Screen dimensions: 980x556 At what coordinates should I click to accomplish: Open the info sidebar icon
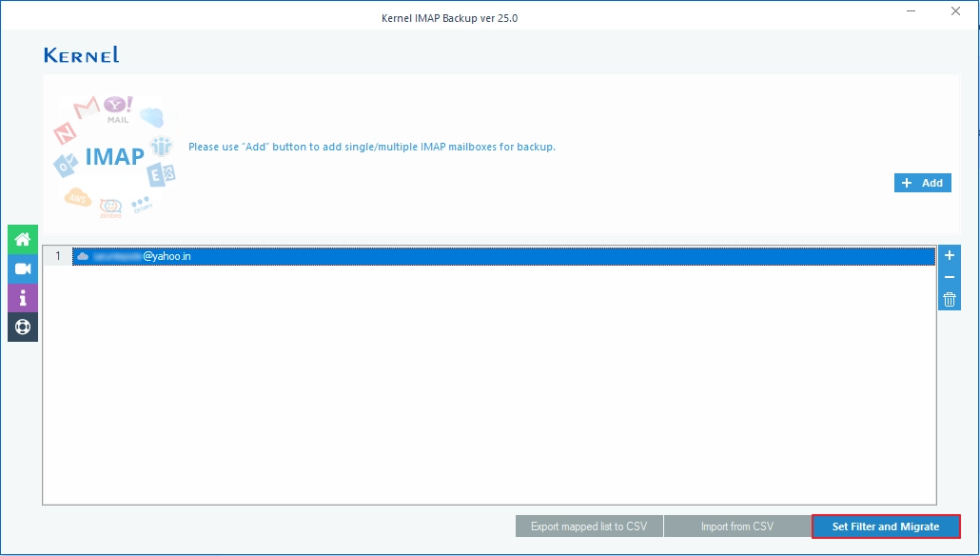[23, 298]
